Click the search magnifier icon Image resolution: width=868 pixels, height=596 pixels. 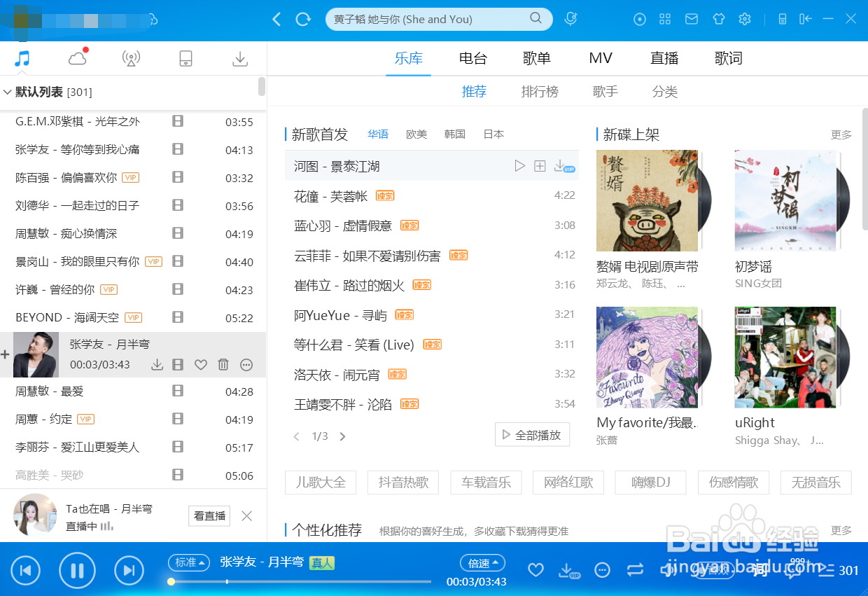tap(536, 18)
